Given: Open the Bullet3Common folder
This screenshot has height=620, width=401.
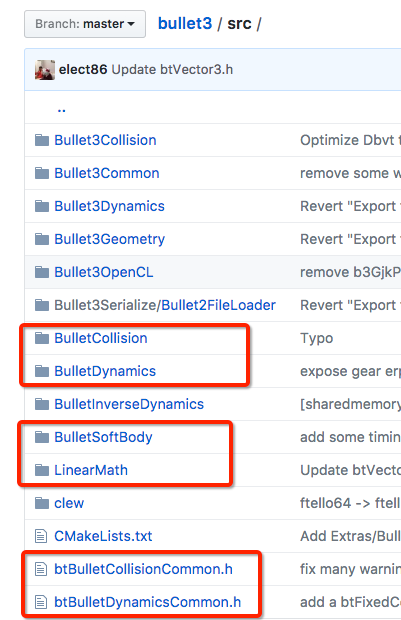Looking at the screenshot, I should tap(107, 173).
